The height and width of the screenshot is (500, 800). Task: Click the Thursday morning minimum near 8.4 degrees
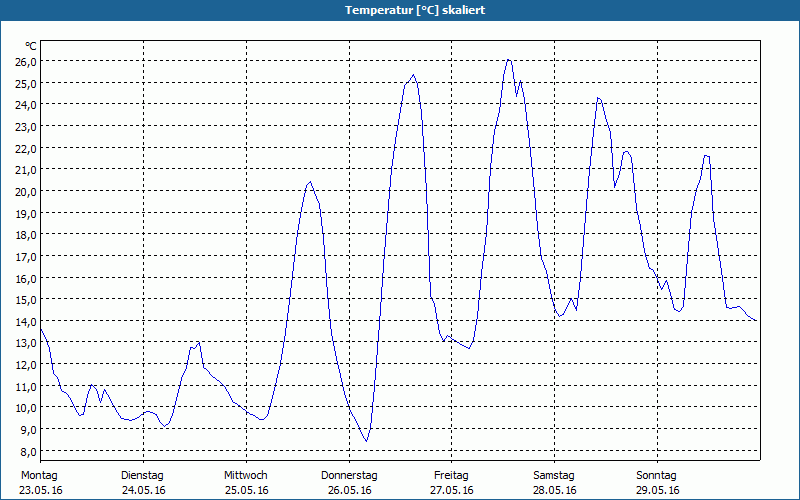point(366,441)
